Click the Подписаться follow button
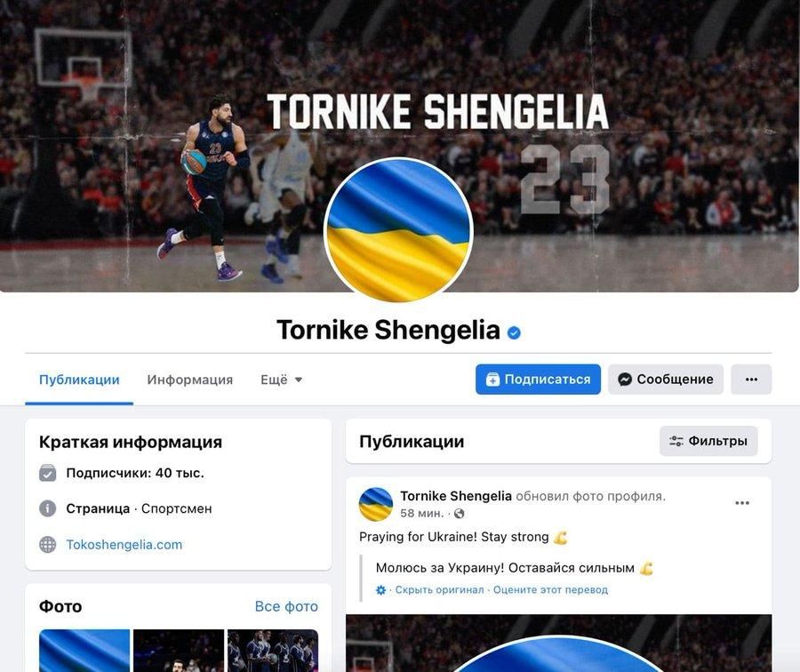800x672 pixels. pos(538,380)
